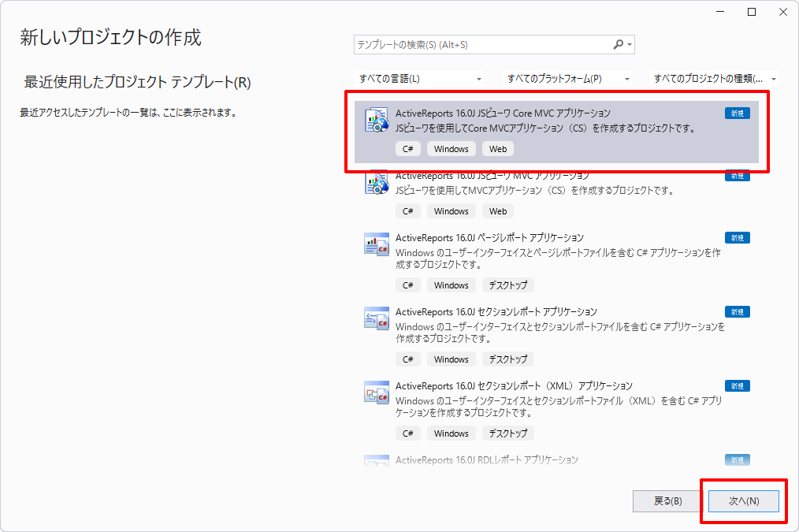Select ActiveReports 16.0J セクションレポート（XML）アプリケーション title
The height and width of the screenshot is (532, 799).
(x=515, y=385)
